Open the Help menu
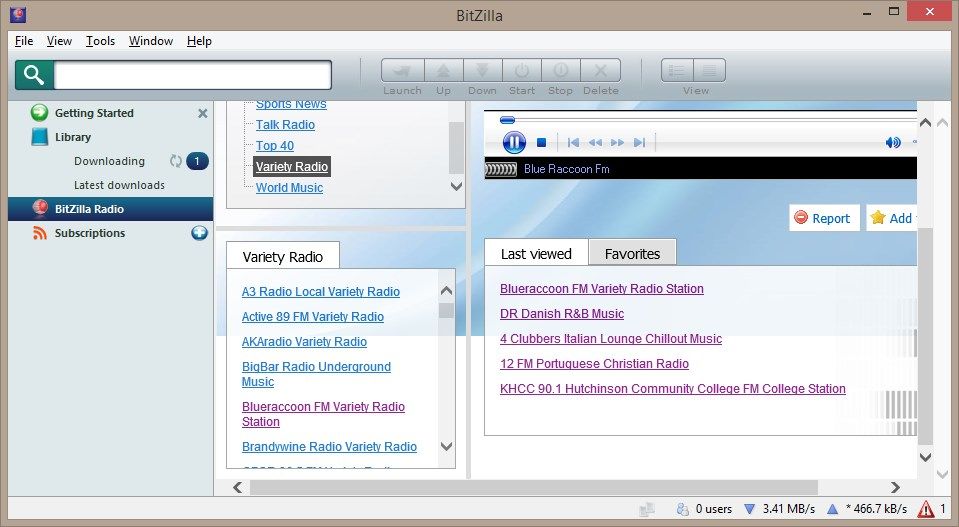Viewport: 959px width, 527px height. coord(199,41)
